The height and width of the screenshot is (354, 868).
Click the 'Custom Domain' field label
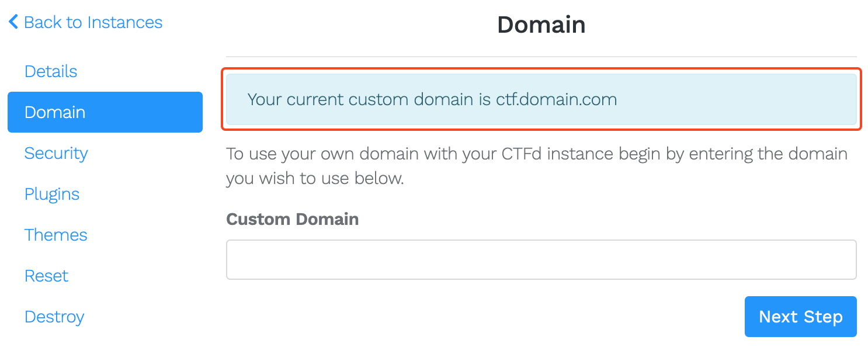tap(292, 219)
